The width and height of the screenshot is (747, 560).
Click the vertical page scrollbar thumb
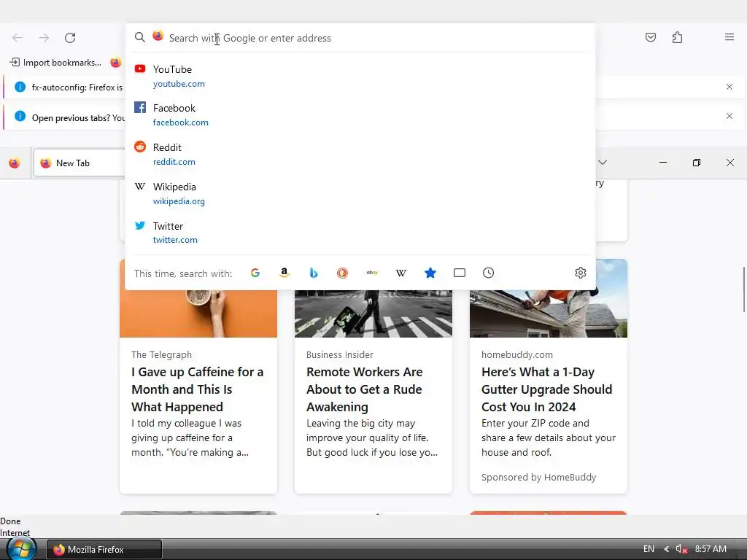point(743,289)
